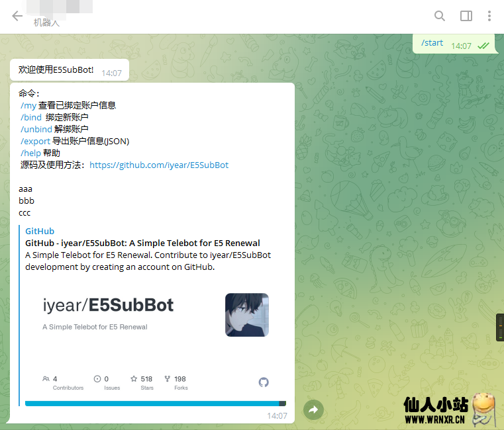This screenshot has width=504, height=430.
Task: Open the three-dot more options menu
Action: tap(489, 16)
